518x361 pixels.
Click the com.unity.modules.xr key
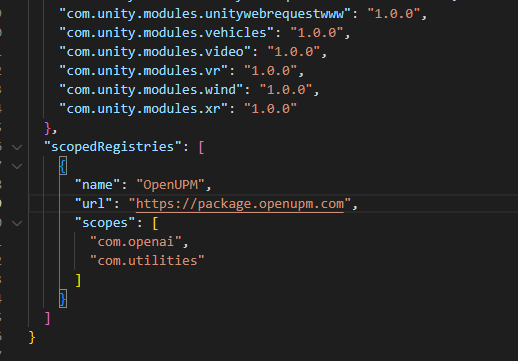[143, 109]
